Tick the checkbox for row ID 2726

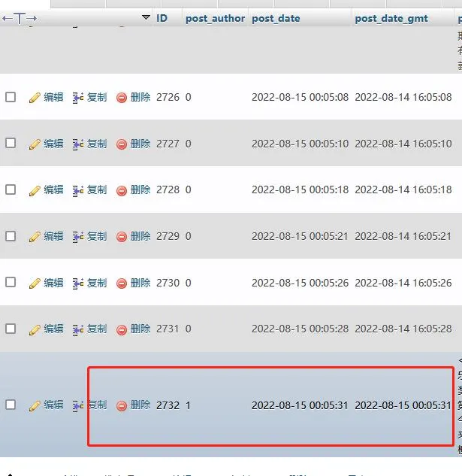tap(11, 97)
